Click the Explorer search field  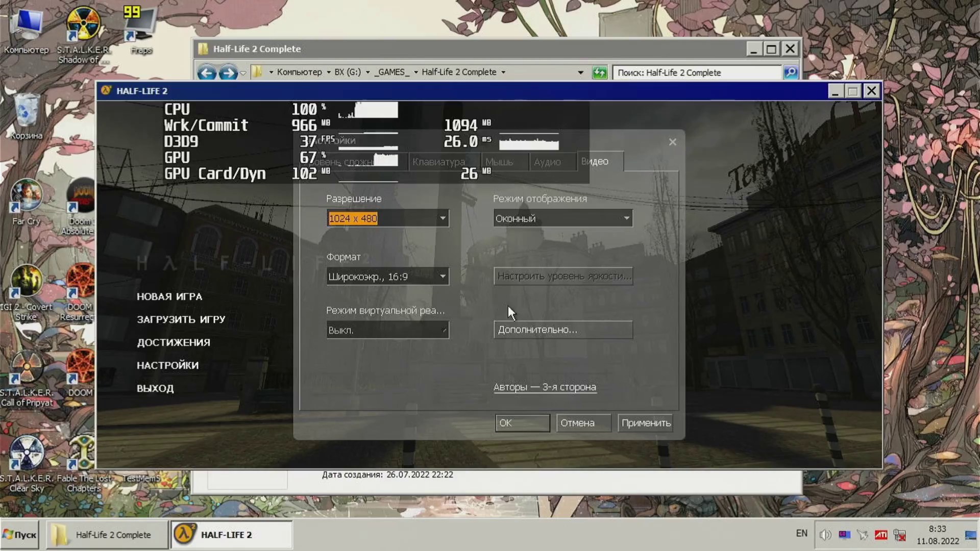tap(696, 73)
